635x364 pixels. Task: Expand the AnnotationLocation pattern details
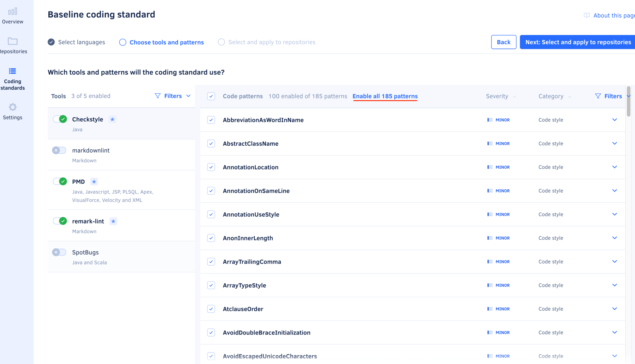pos(615,167)
